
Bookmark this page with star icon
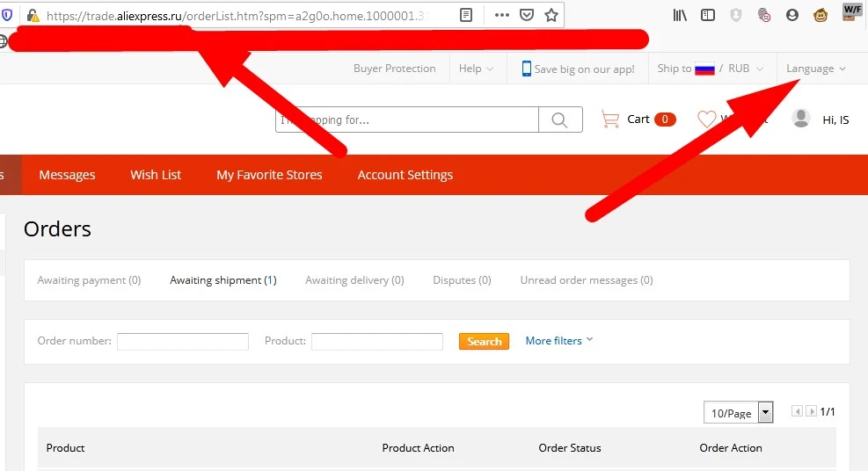[551, 15]
